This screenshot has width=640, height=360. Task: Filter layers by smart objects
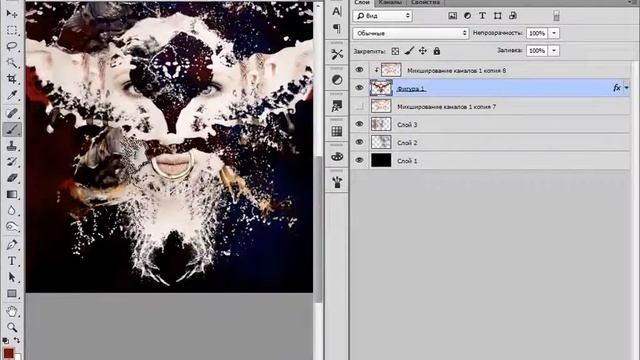513,16
